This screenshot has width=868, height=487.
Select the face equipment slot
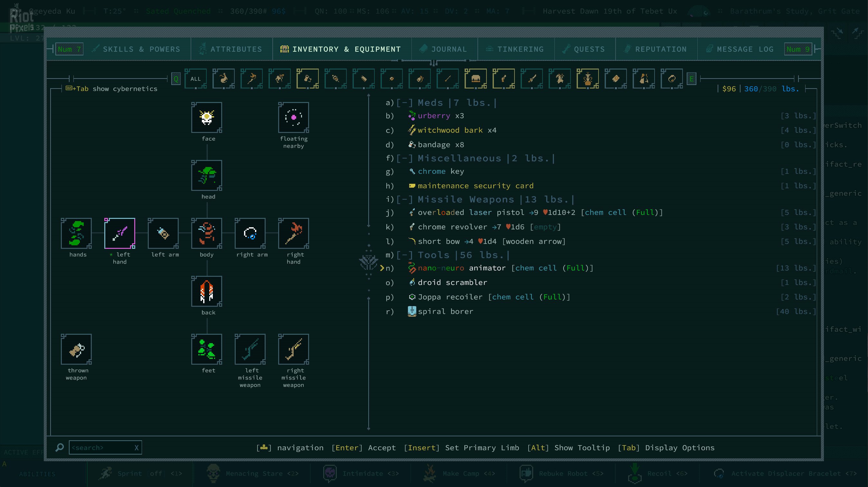tap(207, 118)
